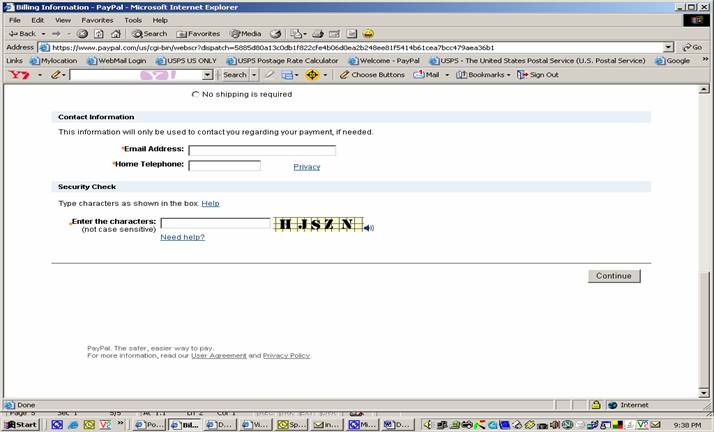
Task: Click the Windows Start button
Action: pos(20,425)
